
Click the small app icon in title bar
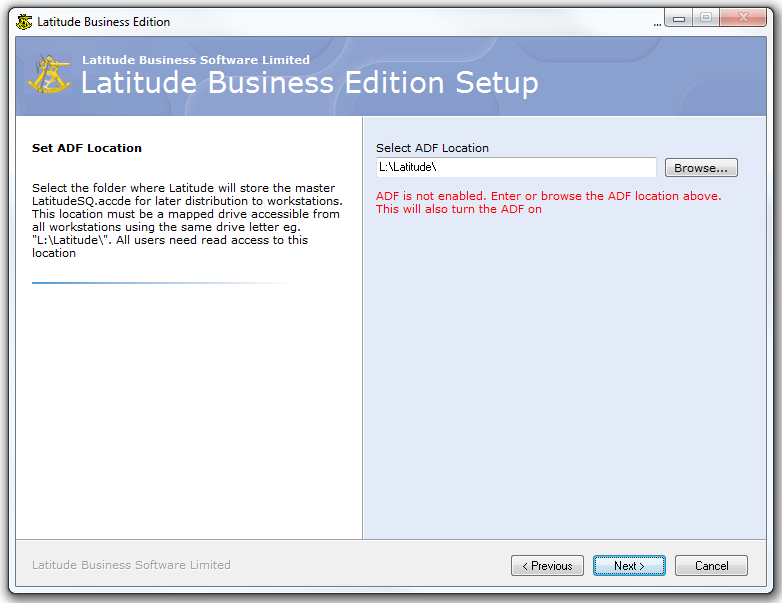[x=24, y=21]
